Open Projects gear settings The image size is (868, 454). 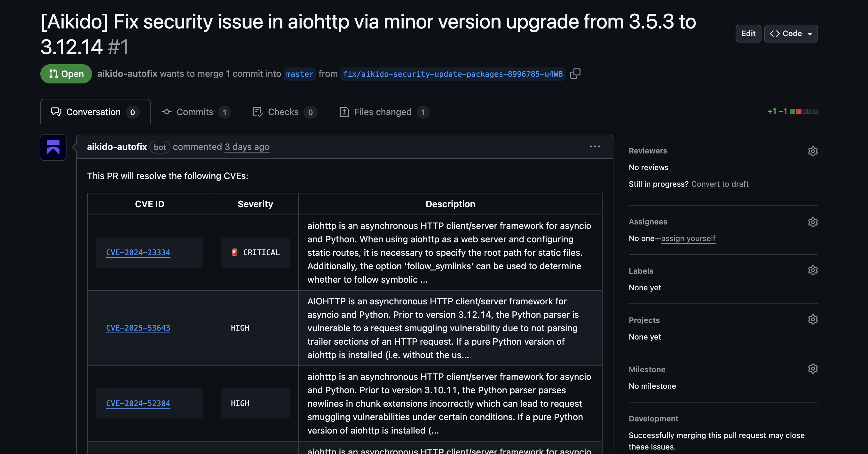click(813, 320)
